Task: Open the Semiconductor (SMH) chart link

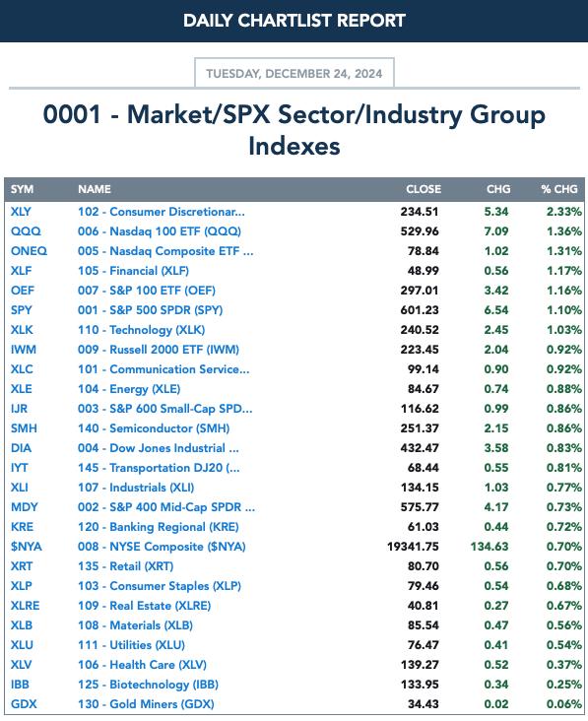Action: click(x=154, y=428)
